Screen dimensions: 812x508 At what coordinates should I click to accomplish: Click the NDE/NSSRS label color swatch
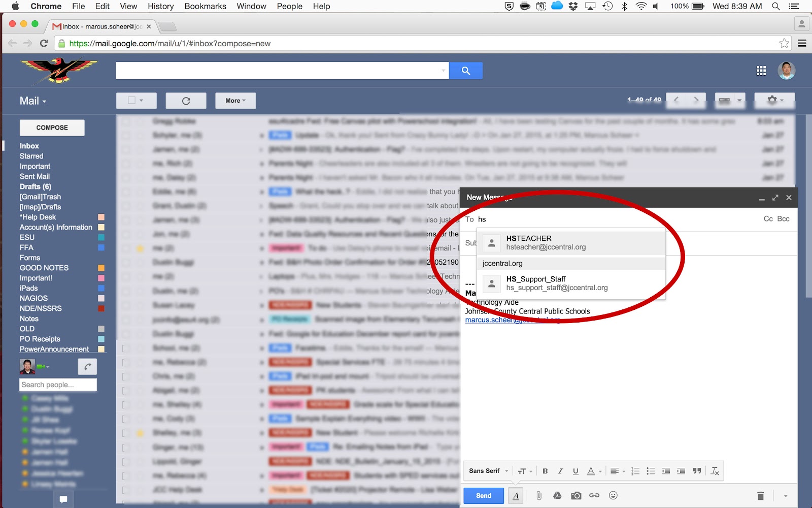101,308
